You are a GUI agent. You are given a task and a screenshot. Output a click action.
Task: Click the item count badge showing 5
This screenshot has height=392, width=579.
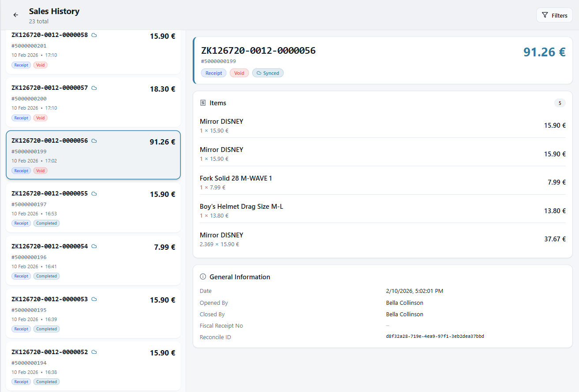[x=560, y=103]
